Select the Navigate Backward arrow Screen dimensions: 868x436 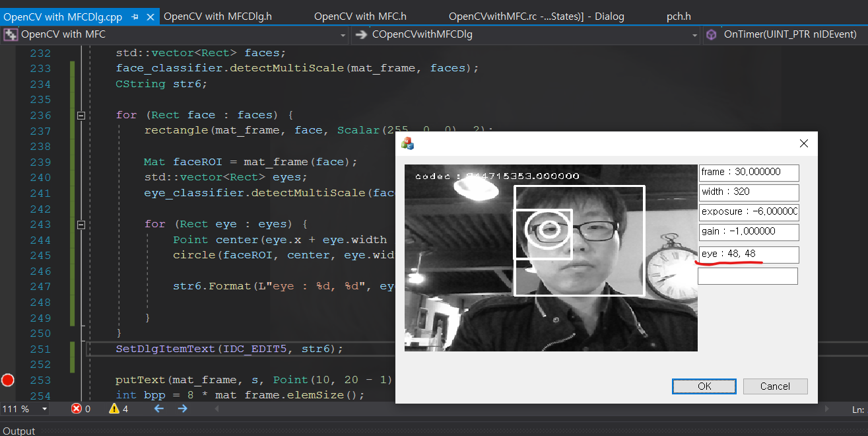pyautogui.click(x=158, y=408)
